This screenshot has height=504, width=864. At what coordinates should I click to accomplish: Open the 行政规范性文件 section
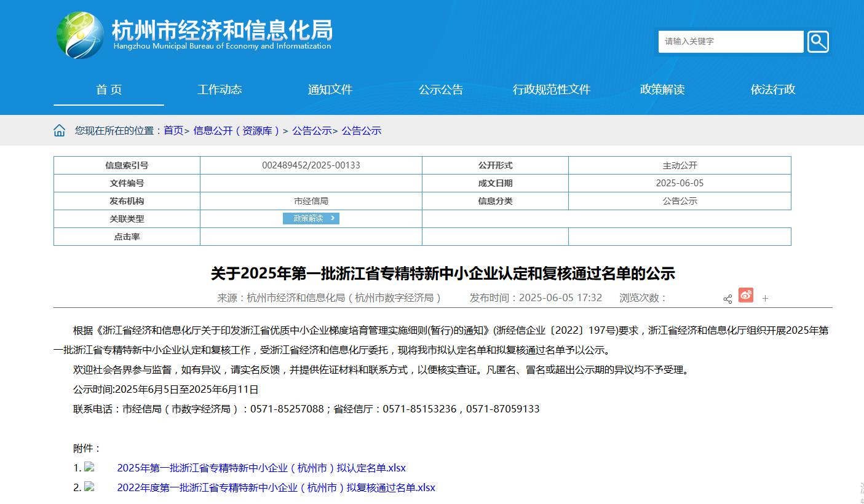(x=552, y=89)
